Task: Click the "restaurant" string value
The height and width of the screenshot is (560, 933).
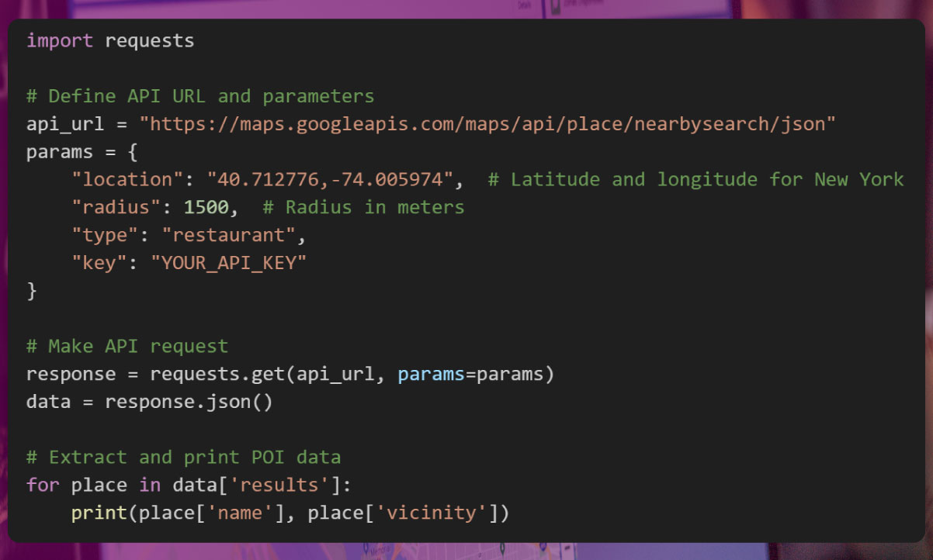Action: click(228, 235)
